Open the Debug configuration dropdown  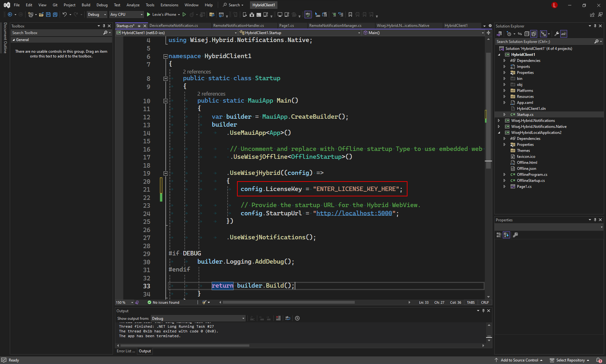click(97, 15)
